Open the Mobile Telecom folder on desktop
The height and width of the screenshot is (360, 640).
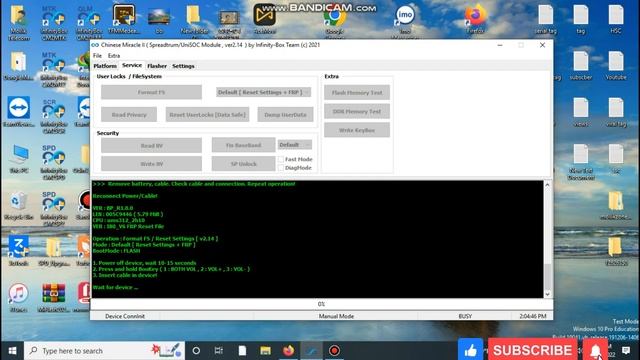tap(18, 22)
